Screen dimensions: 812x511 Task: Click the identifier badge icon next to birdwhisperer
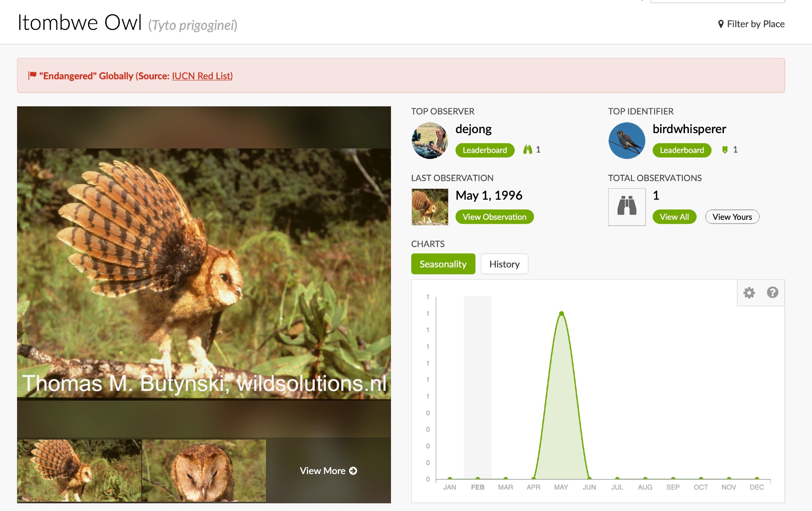tap(725, 150)
